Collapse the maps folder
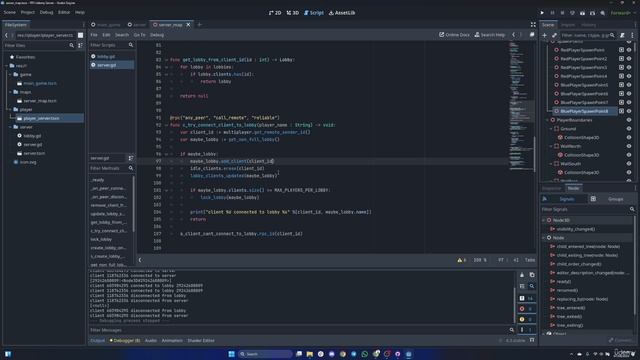Viewport: 640px width, 360px height. point(10,92)
